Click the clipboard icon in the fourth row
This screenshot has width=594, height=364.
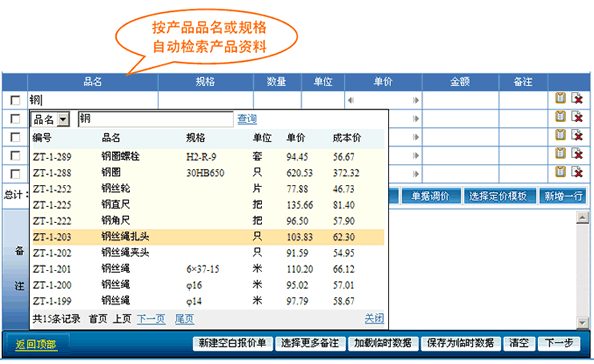560,153
